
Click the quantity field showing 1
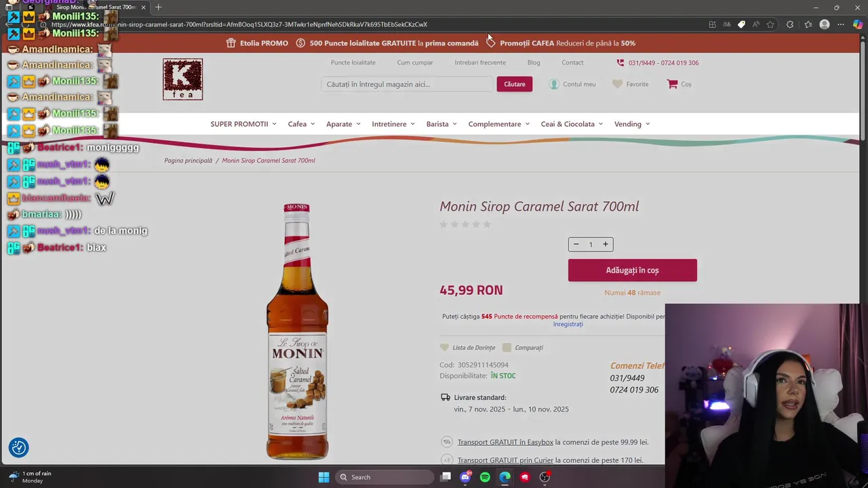(591, 244)
